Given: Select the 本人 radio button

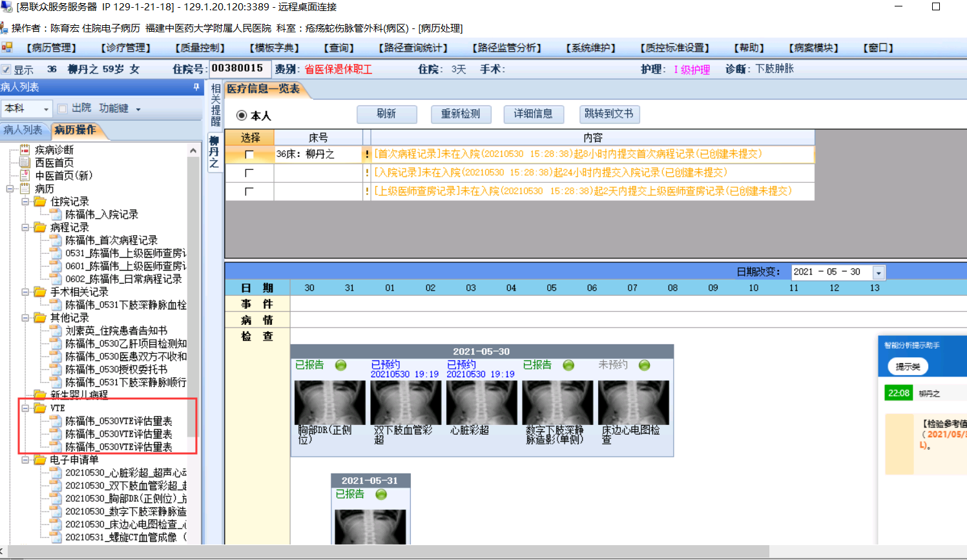Looking at the screenshot, I should (x=242, y=116).
